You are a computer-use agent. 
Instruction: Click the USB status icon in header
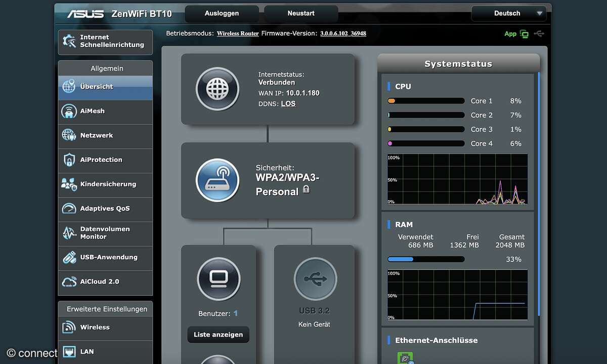click(x=539, y=34)
